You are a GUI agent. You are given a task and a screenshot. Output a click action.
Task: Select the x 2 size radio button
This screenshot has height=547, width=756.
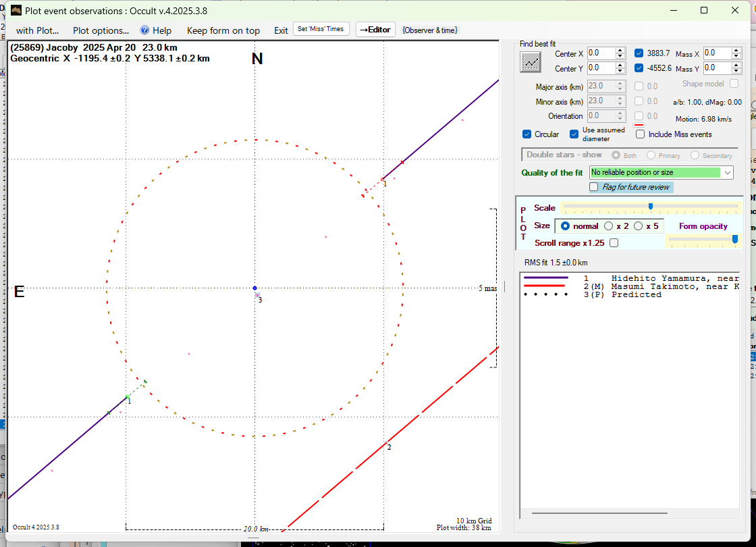(x=609, y=226)
